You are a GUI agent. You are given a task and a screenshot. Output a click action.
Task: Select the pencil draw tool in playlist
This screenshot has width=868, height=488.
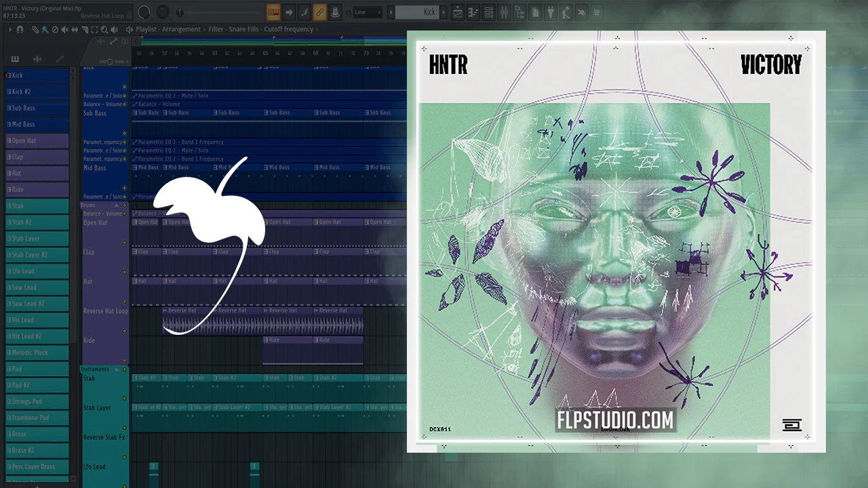35,30
